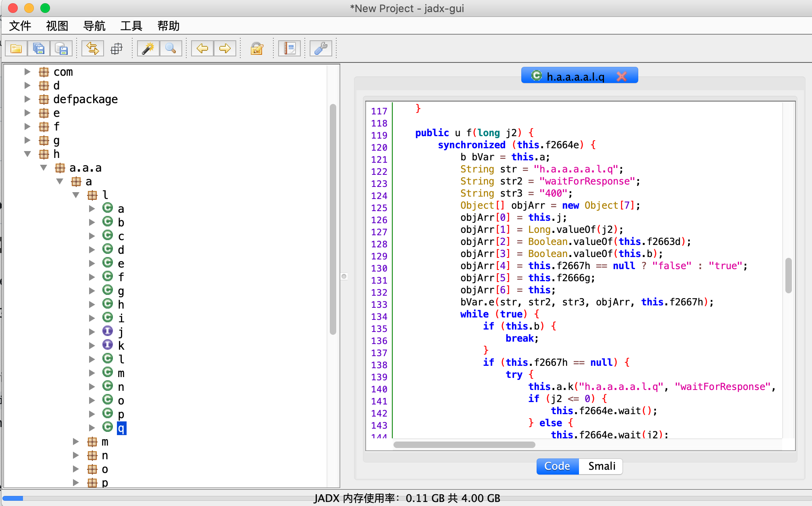
Task: Toggle the flatten packages view icon
Action: pyautogui.click(x=117, y=49)
